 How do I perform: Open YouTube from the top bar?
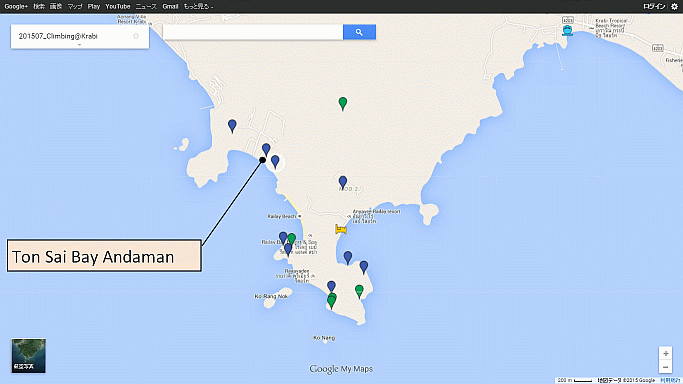118,6
